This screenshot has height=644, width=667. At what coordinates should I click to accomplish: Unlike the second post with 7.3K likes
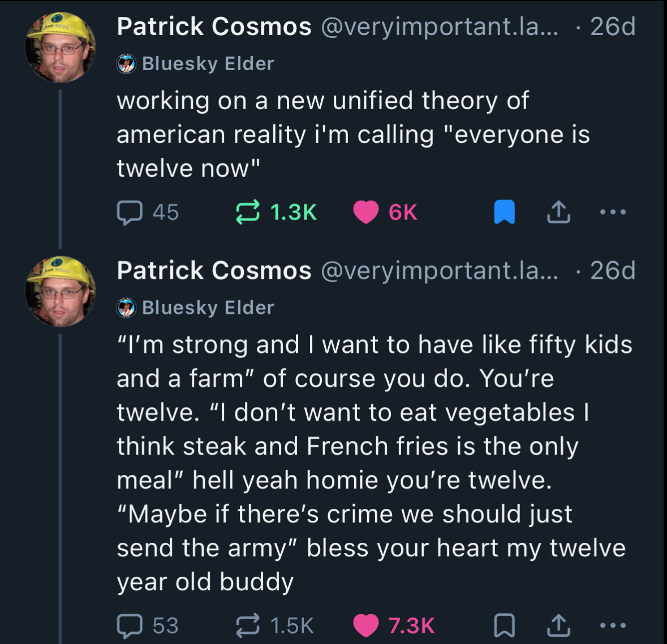point(366,625)
